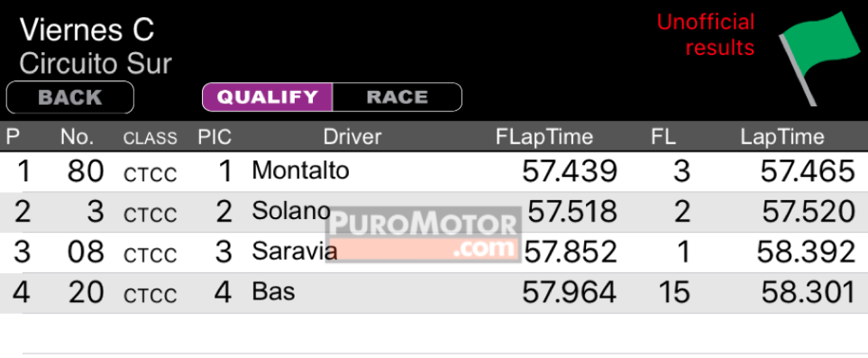Click the PuroMotor.com watermark logo
Image resolution: width=868 pixels, height=358 pixels.
pyautogui.click(x=423, y=234)
